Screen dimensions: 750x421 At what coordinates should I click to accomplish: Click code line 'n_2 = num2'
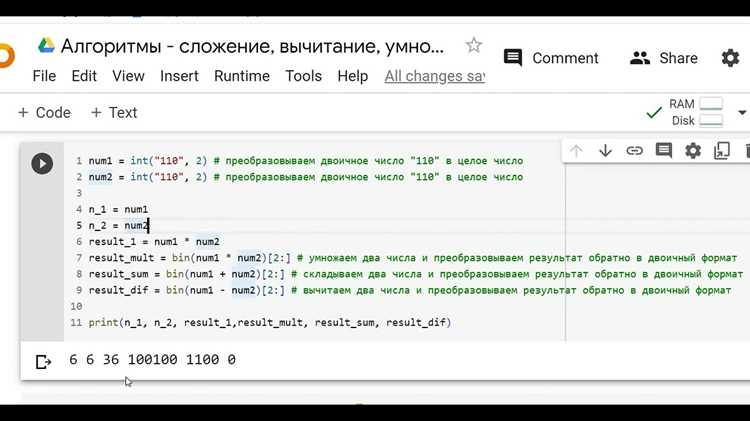(119, 225)
